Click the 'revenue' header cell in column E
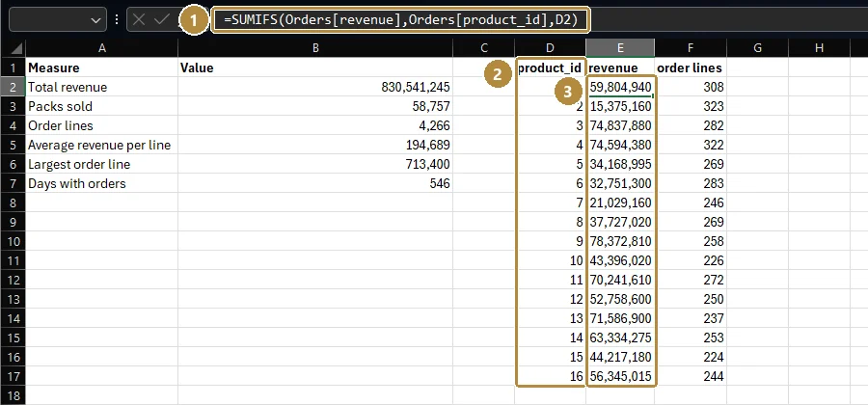 click(620, 67)
